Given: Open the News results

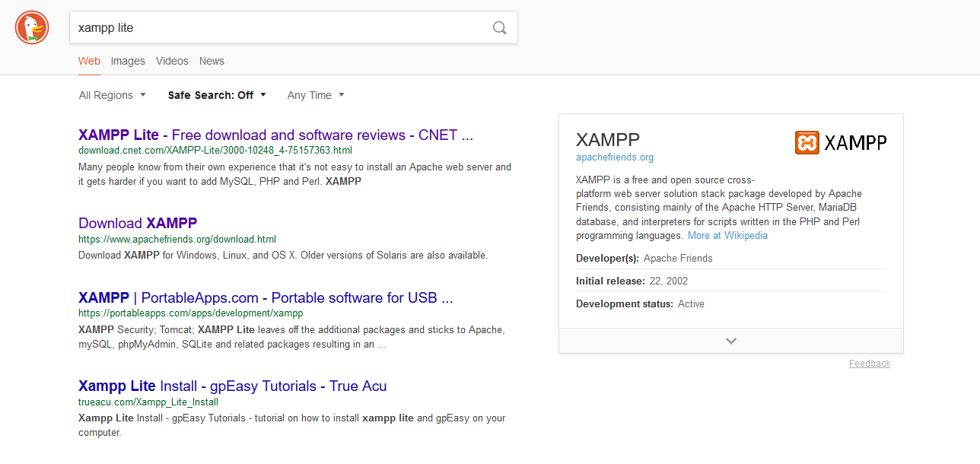Looking at the screenshot, I should (x=212, y=61).
